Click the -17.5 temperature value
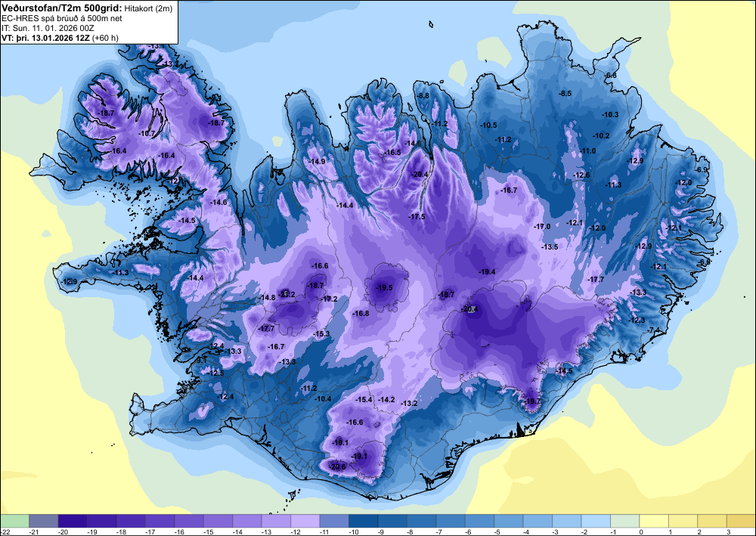 (x=417, y=216)
